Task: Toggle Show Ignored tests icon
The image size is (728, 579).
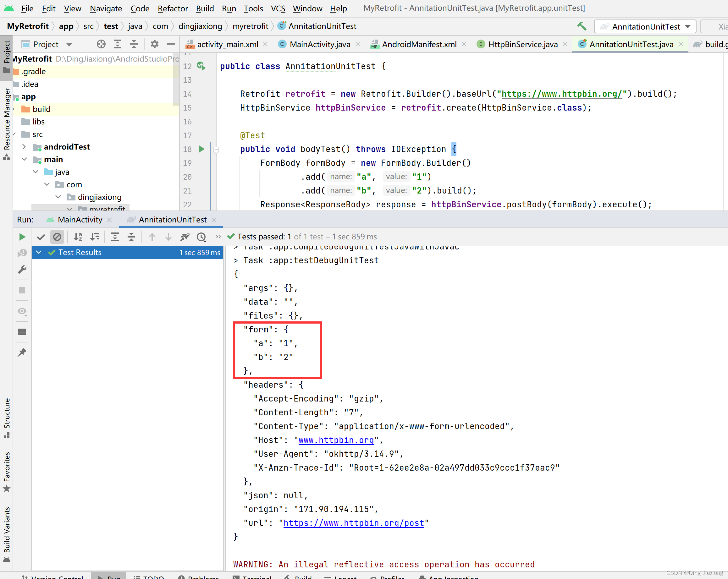Action: tap(57, 237)
